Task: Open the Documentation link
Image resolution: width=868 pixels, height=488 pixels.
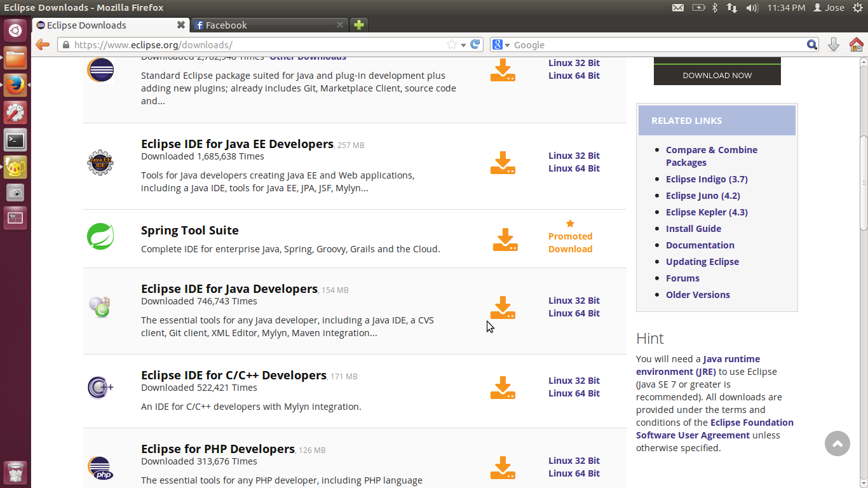Action: pyautogui.click(x=700, y=245)
